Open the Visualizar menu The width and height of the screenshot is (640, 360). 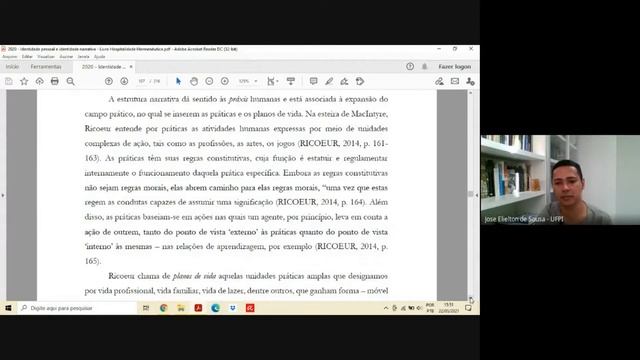pos(46,57)
